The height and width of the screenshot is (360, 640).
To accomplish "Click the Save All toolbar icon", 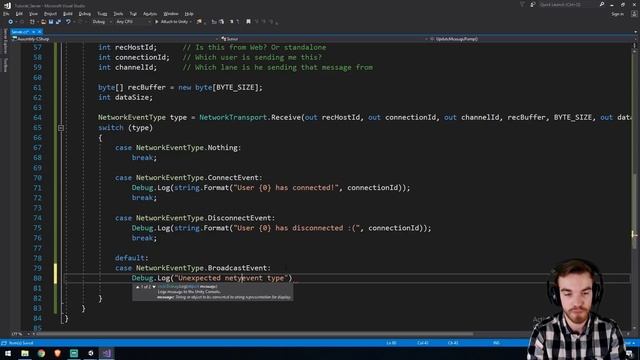I will click(58, 22).
